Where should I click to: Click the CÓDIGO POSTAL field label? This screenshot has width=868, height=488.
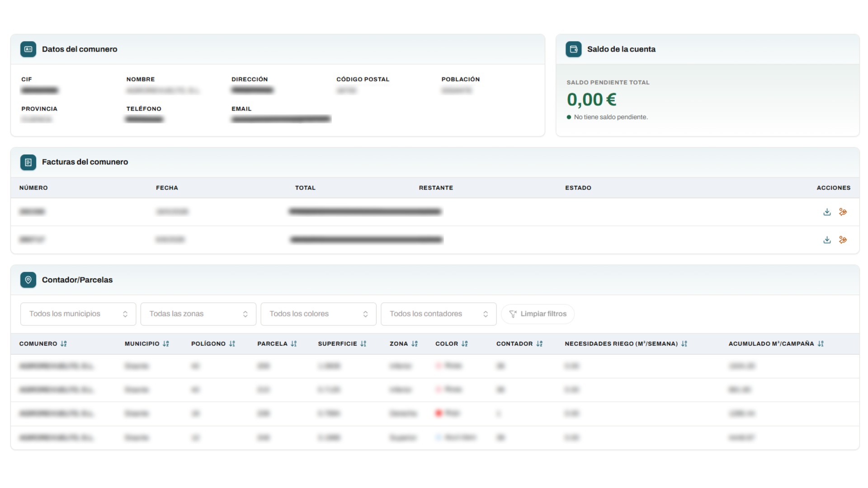coord(363,80)
